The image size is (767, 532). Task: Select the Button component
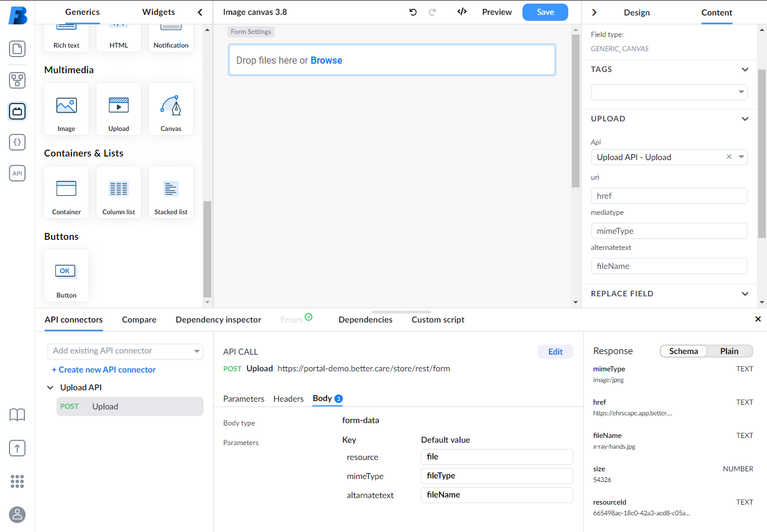pos(66,276)
